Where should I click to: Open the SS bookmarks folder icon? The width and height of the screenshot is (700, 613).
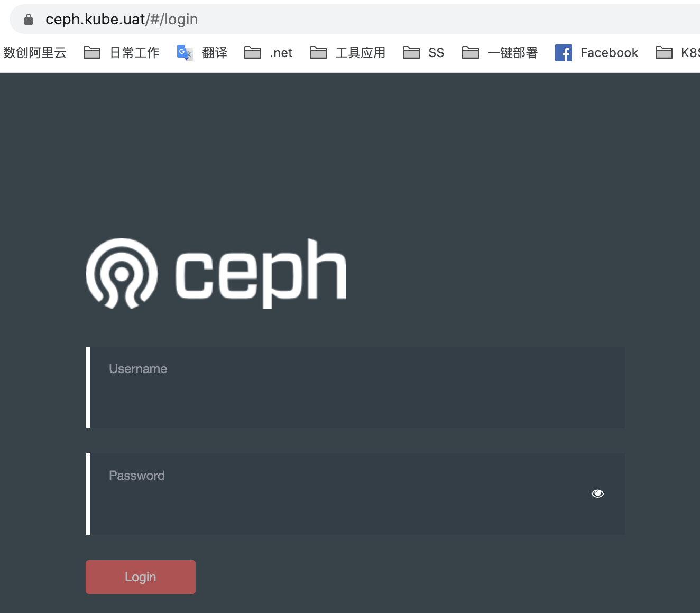[x=411, y=52]
